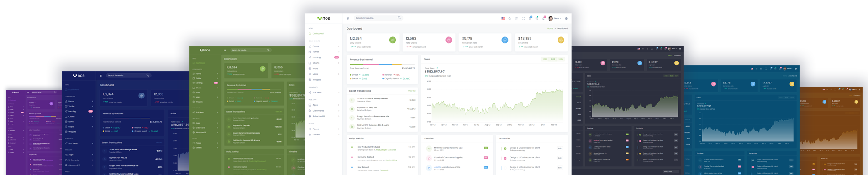Click the search magnifier icon in the white dashboard

click(x=399, y=18)
